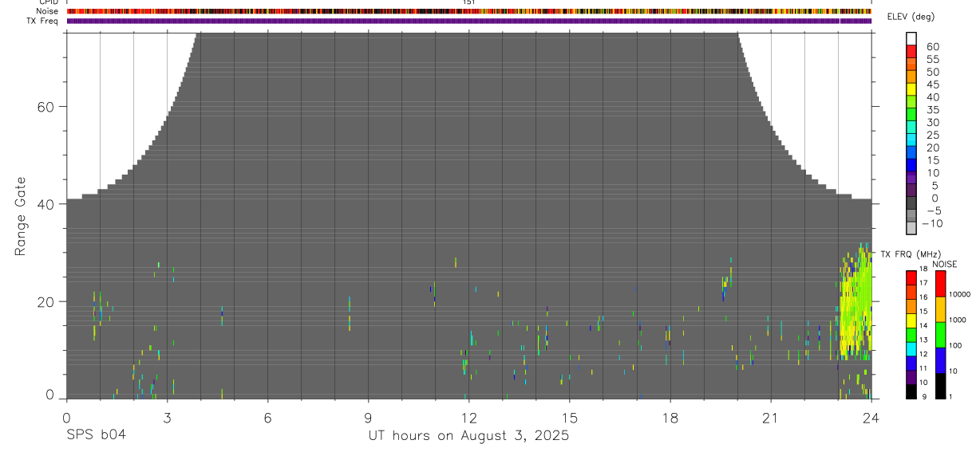Click the '-10' label on the ELEV colorbar
The image size is (980, 452).
(x=932, y=224)
